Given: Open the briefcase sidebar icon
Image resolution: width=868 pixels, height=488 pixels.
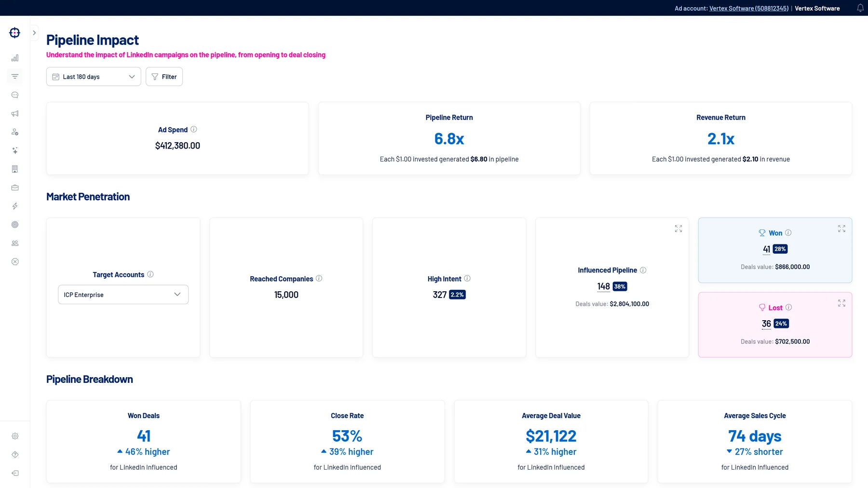Looking at the screenshot, I should point(15,188).
